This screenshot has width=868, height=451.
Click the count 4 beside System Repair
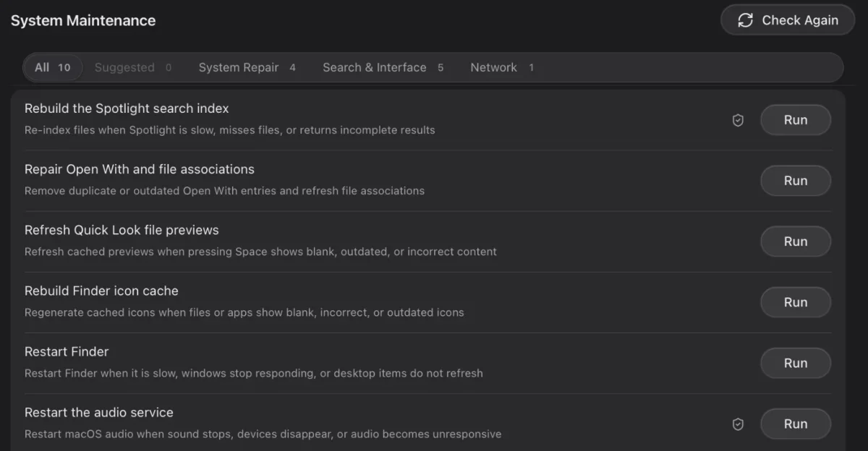(292, 68)
